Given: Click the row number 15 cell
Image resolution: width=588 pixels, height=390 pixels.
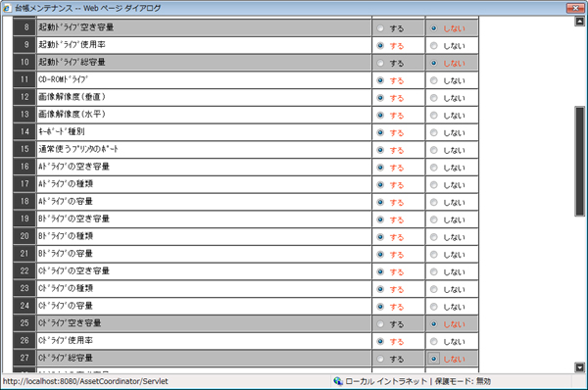Looking at the screenshot, I should coord(24,149).
